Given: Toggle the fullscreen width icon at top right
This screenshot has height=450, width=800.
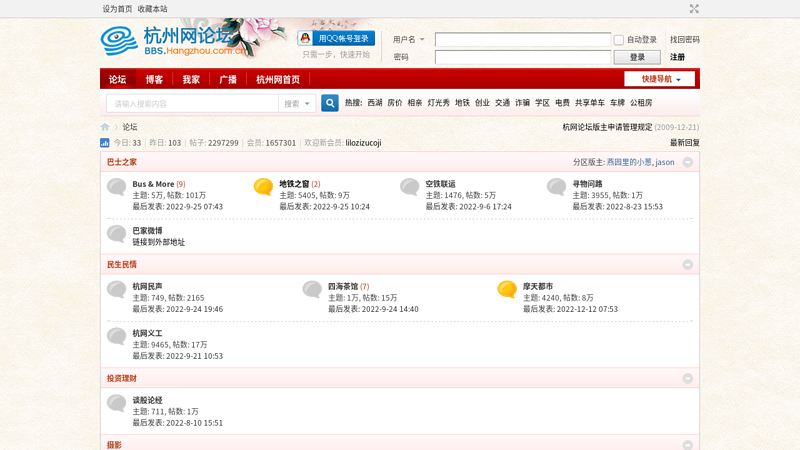Looking at the screenshot, I should coord(694,9).
